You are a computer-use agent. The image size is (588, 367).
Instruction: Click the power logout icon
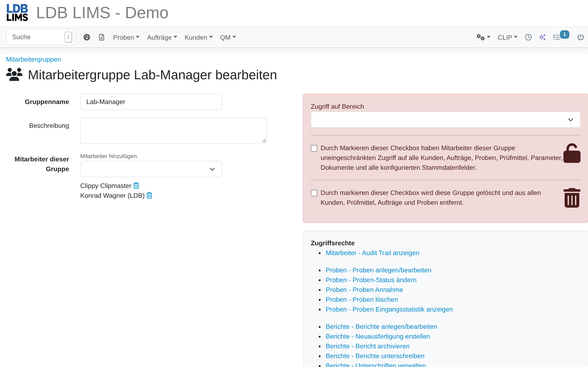(x=580, y=37)
